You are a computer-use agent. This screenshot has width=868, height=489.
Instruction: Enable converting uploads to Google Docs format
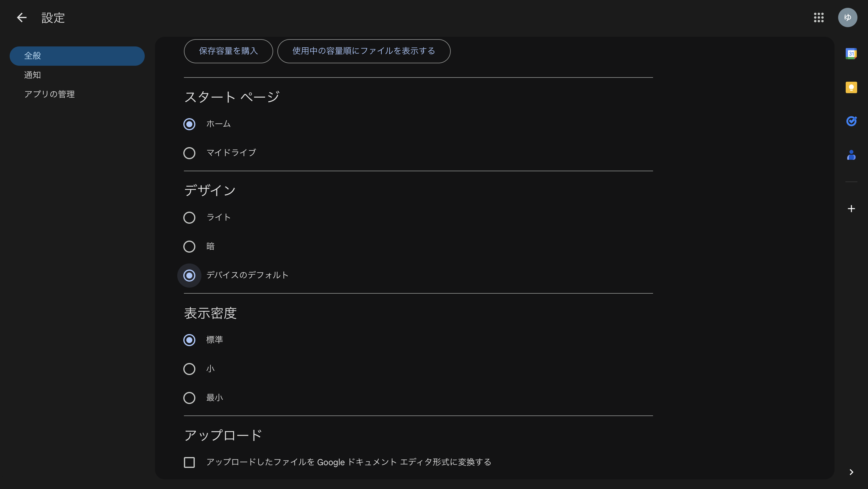click(x=189, y=462)
